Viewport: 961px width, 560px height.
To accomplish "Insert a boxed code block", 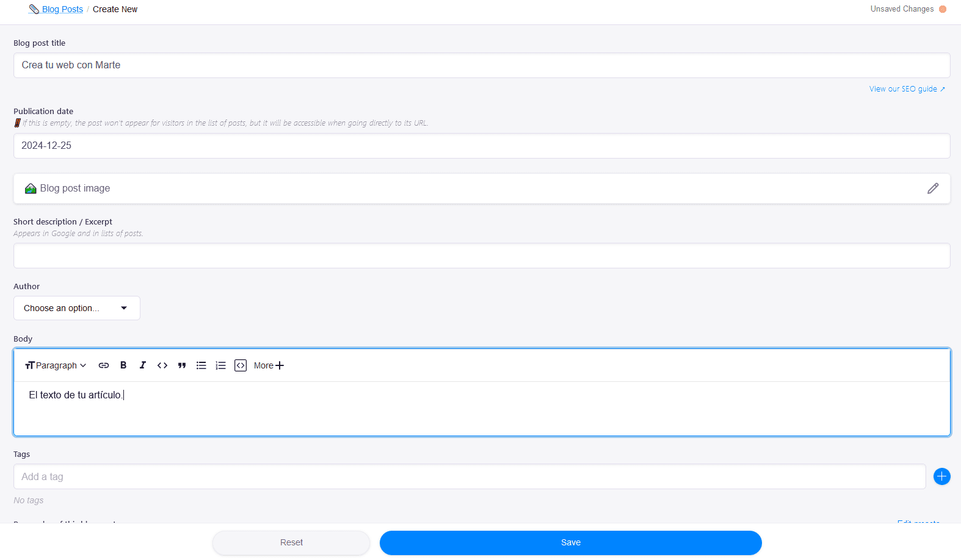I will pyautogui.click(x=241, y=365).
